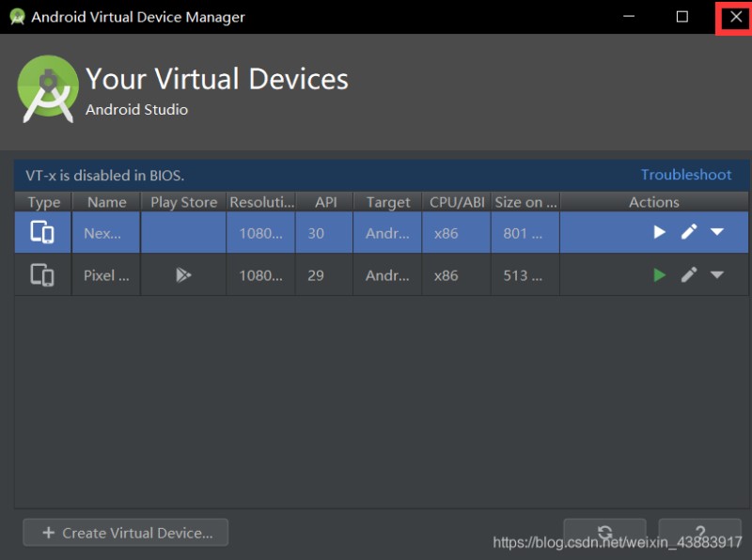Close the Android Virtual Device Manager window
752x560 pixels.
coord(735,17)
